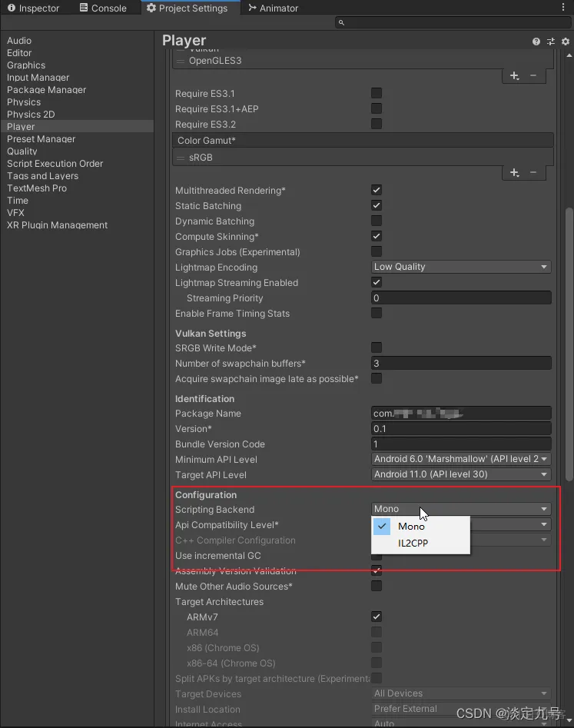574x728 pixels.
Task: Open Api Compatibility Level dropdown arrow
Action: click(544, 524)
